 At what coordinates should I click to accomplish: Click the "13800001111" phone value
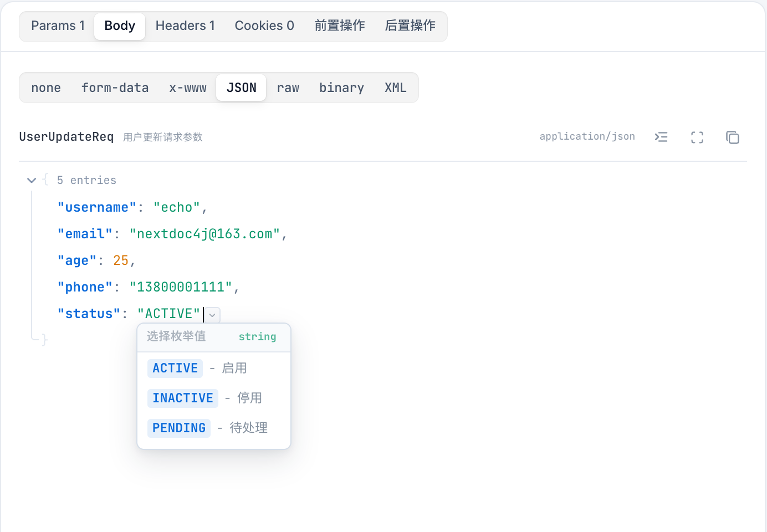tap(181, 287)
